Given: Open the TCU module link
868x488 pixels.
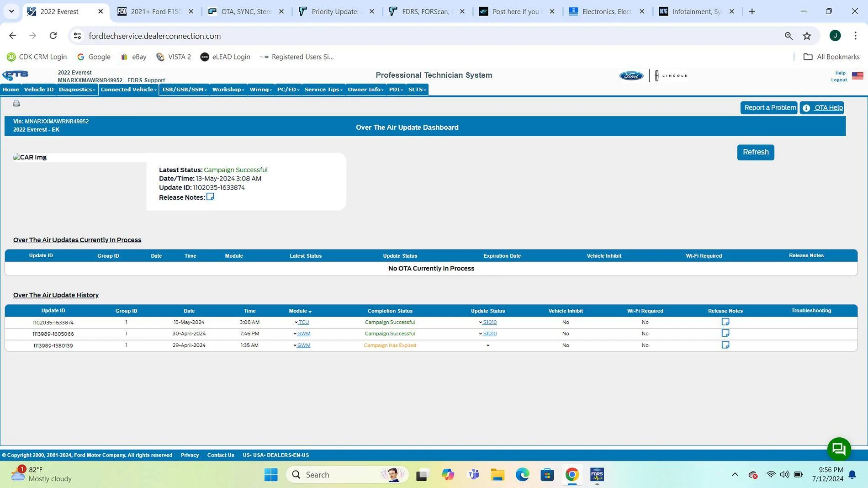Looking at the screenshot, I should 303,322.
